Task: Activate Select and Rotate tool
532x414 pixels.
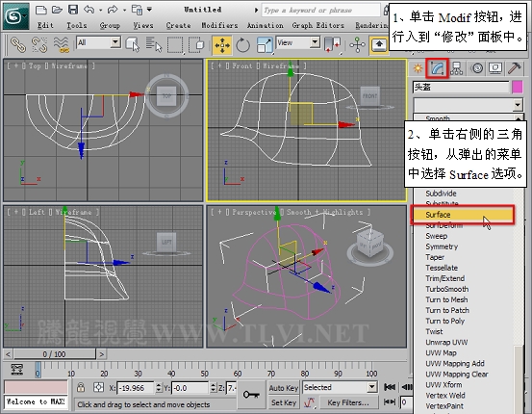Action: tap(243, 45)
